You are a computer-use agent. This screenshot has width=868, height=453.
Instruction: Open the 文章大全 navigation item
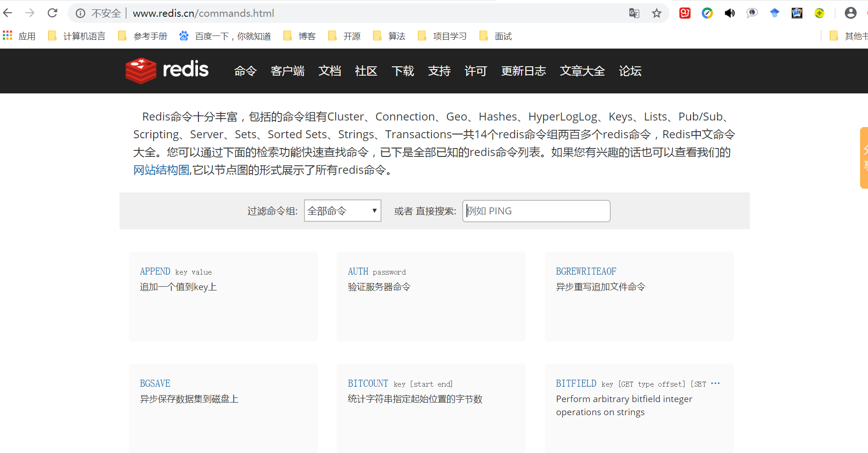click(582, 71)
